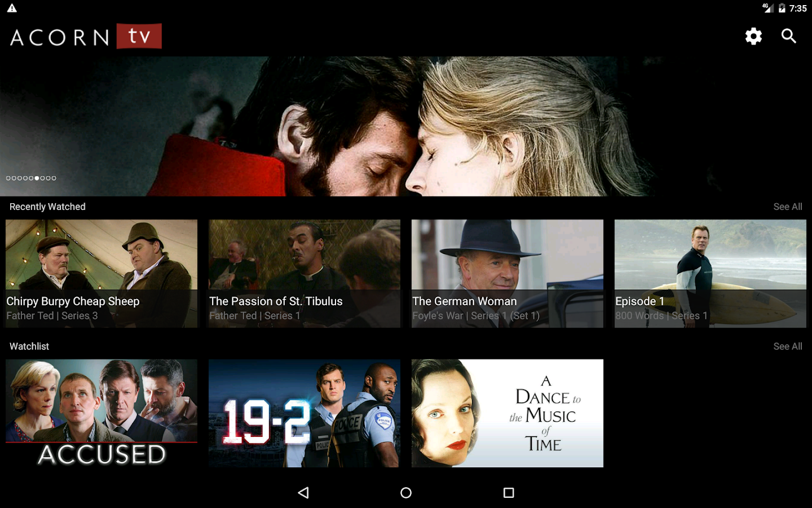Open the 19-2 show poster

[x=304, y=413]
